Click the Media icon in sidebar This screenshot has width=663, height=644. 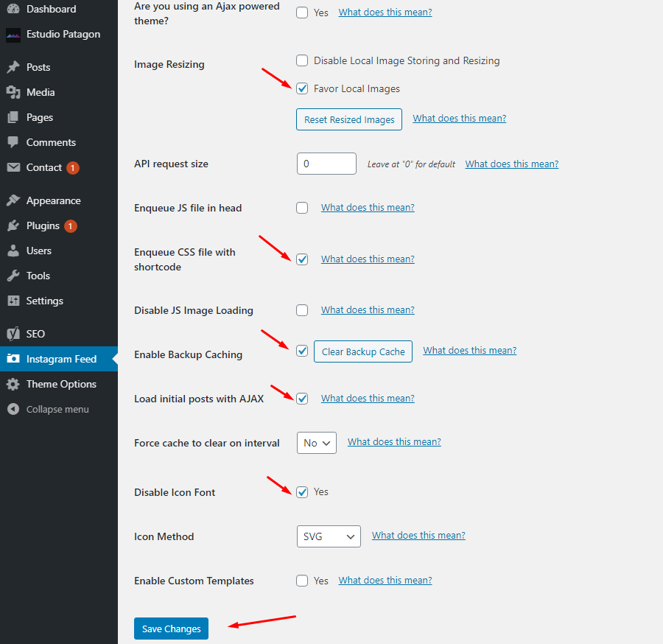point(13,92)
